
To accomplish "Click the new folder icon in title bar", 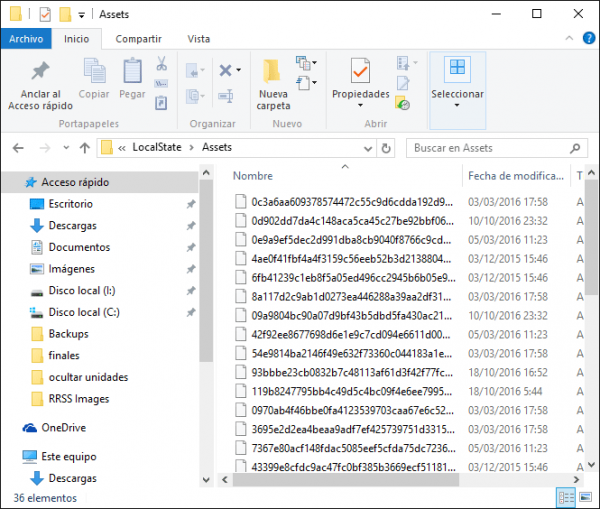I will point(65,15).
